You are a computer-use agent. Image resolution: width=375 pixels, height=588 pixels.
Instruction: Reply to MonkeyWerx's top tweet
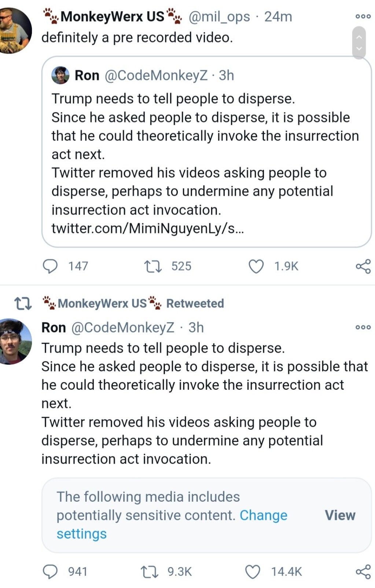point(51,266)
